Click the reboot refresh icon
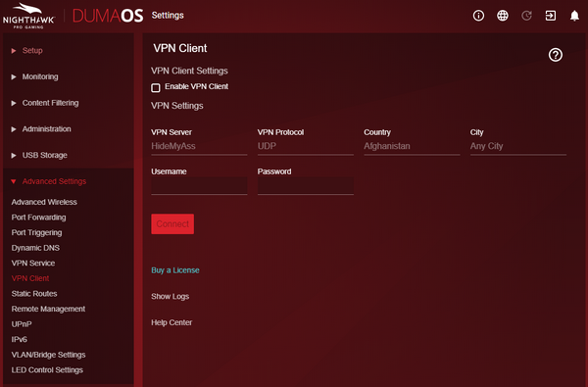The image size is (588, 387). 526,16
